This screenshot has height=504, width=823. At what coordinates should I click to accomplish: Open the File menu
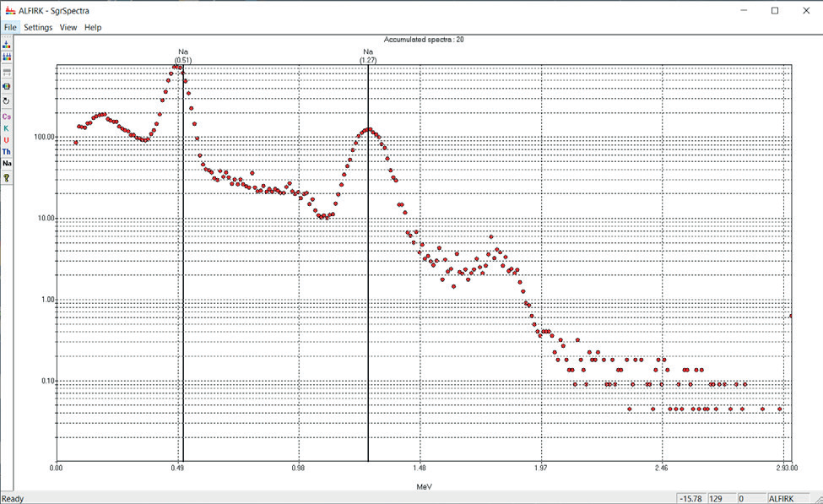pyautogui.click(x=9, y=27)
